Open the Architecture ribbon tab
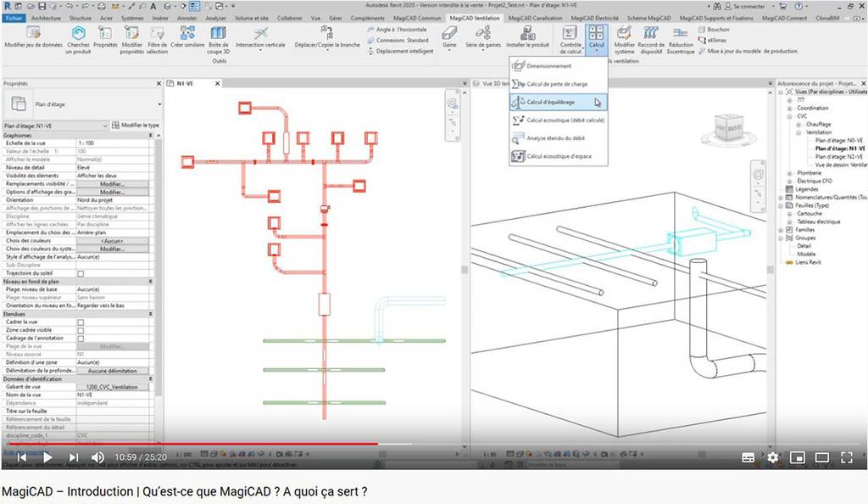The height and width of the screenshot is (504, 868). pos(46,18)
